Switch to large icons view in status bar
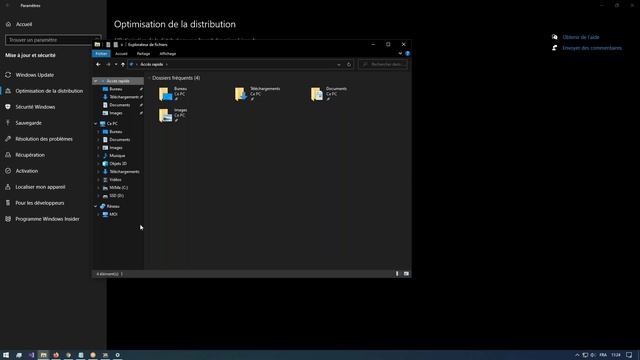 [406, 274]
